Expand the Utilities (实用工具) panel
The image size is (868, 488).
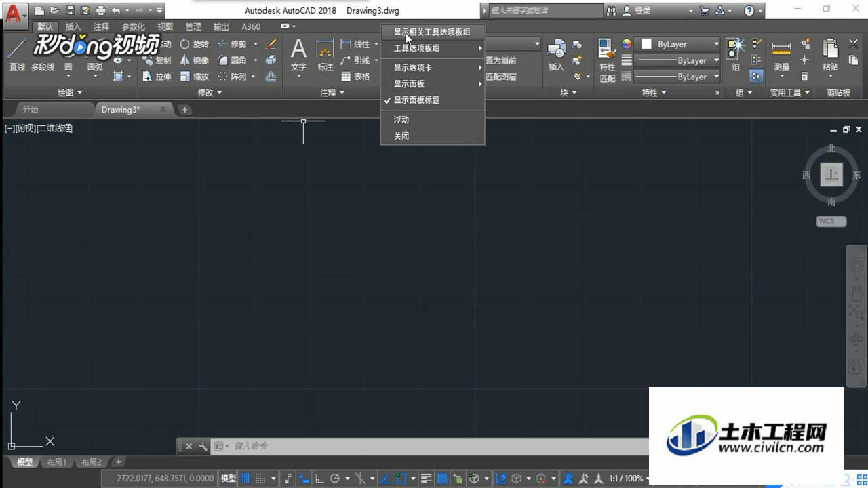[x=790, y=93]
